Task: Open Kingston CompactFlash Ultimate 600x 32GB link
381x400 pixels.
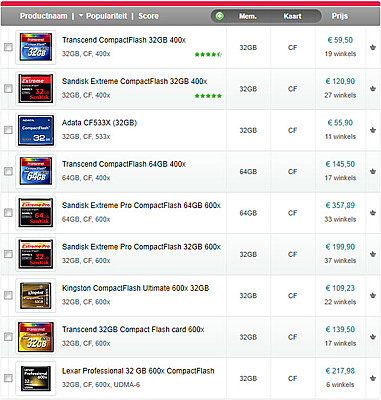Action: pos(135,288)
